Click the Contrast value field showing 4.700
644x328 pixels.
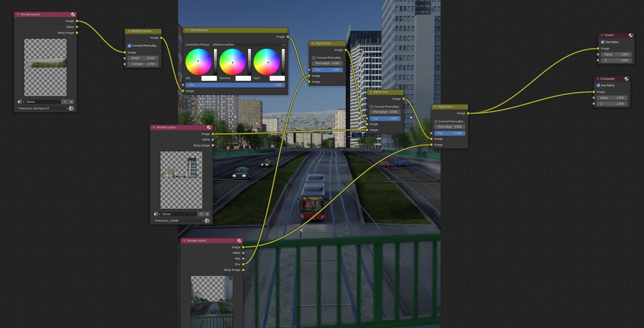(143, 64)
